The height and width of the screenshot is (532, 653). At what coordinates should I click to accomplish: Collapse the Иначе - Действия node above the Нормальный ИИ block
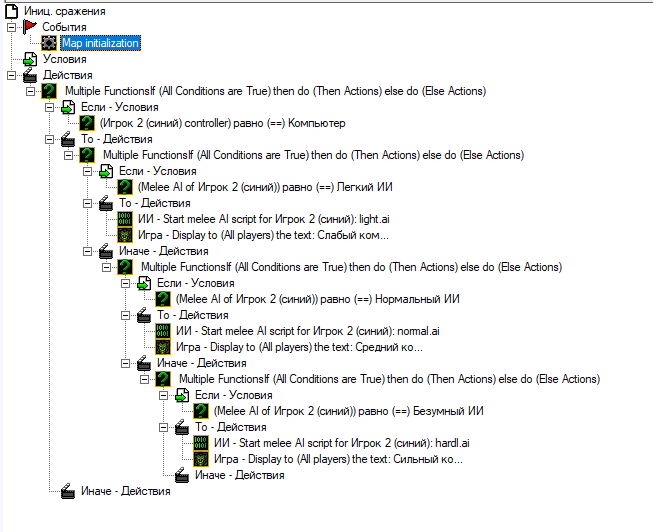(87, 251)
